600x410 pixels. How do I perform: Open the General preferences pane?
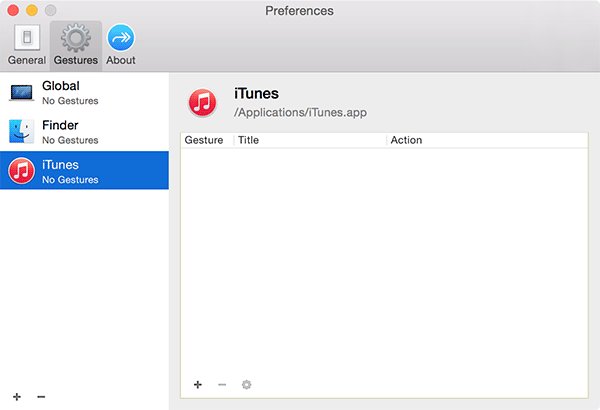pyautogui.click(x=27, y=45)
